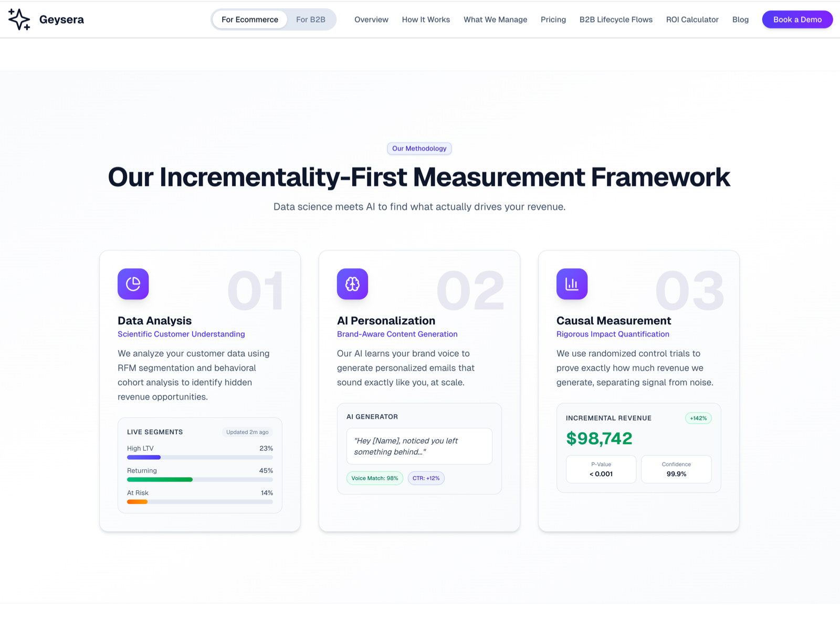Viewport: 840px width, 630px height.
Task: Click the Voice Match 98% tag
Action: pos(374,478)
